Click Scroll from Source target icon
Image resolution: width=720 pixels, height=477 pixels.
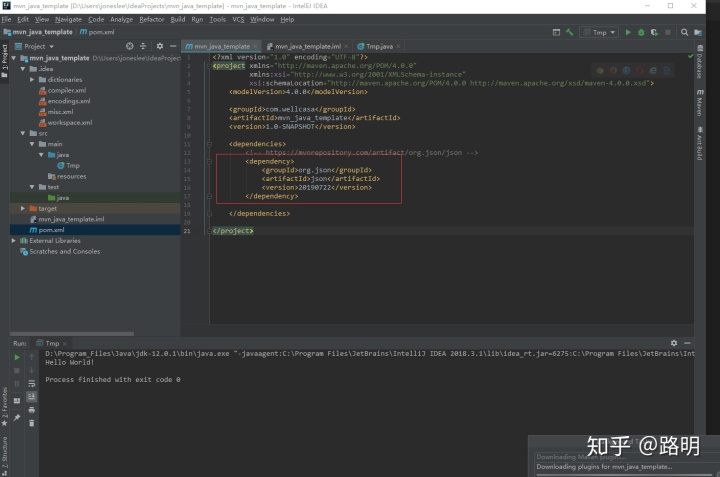coord(129,46)
